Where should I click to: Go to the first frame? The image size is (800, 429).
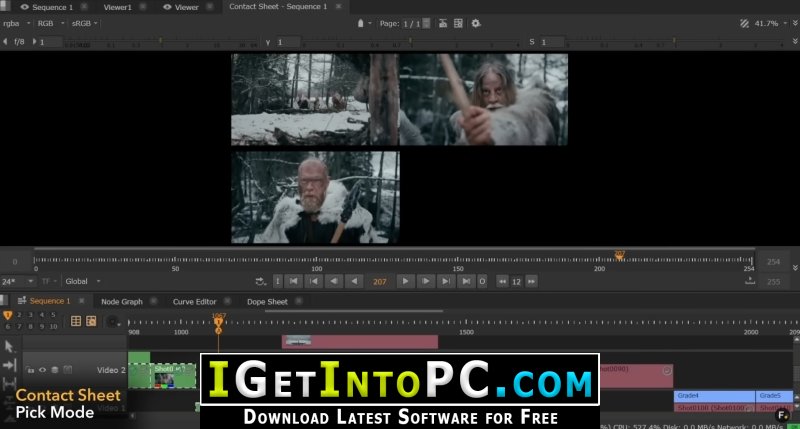(293, 281)
